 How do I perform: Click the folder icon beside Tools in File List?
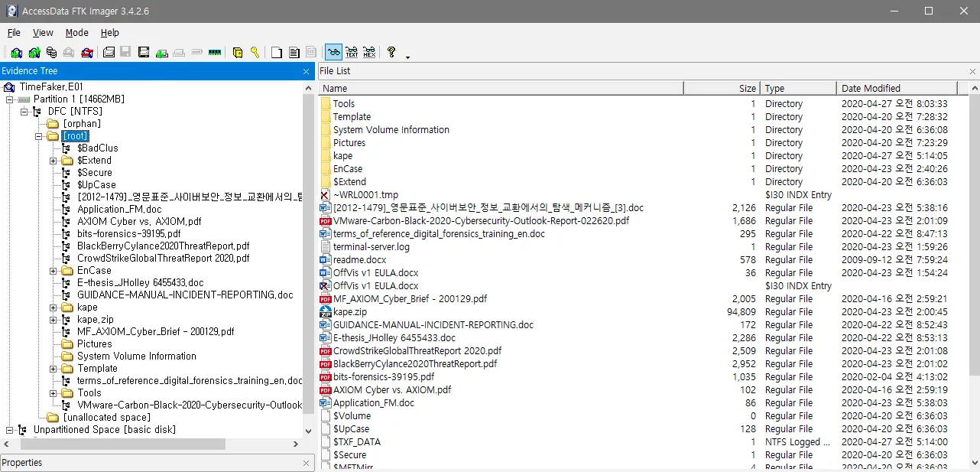(x=326, y=103)
